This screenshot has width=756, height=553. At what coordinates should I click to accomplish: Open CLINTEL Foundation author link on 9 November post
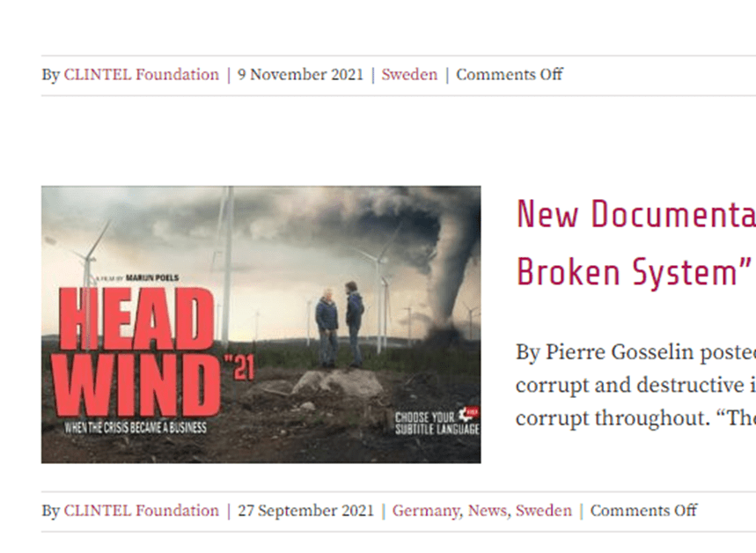pos(142,75)
